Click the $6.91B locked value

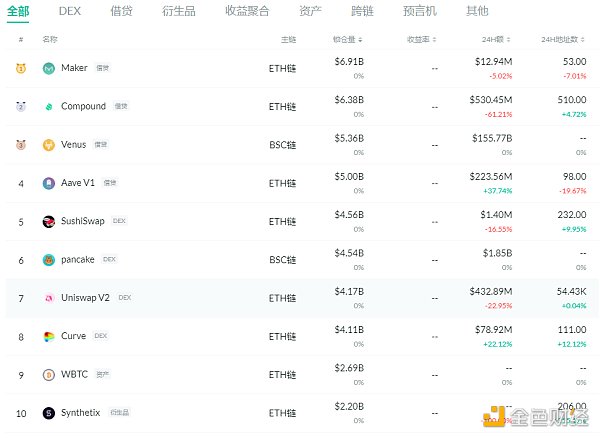pyautogui.click(x=349, y=62)
